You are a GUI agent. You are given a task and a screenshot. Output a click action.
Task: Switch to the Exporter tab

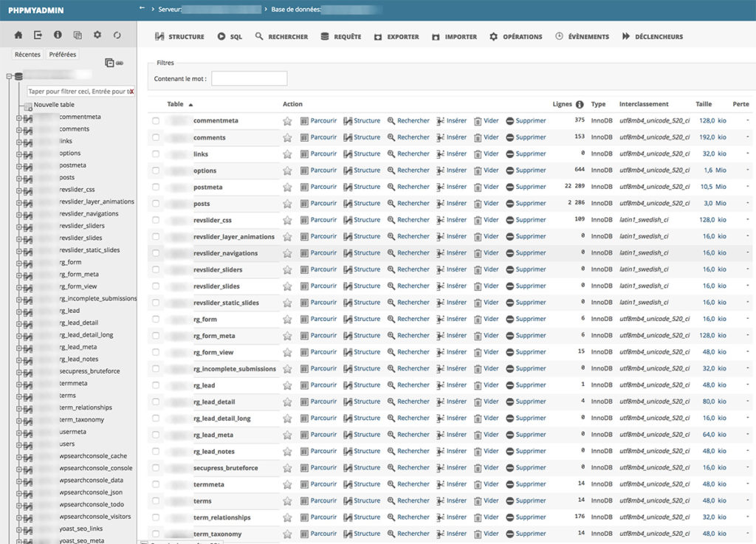point(396,37)
